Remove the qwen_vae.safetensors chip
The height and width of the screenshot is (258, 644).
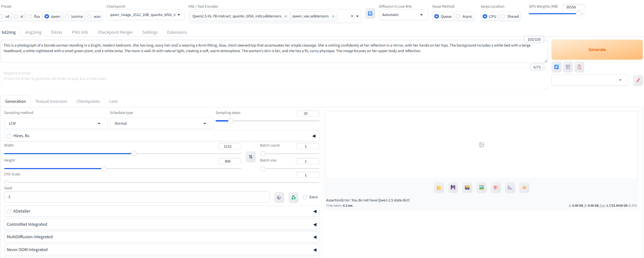coord(333,16)
